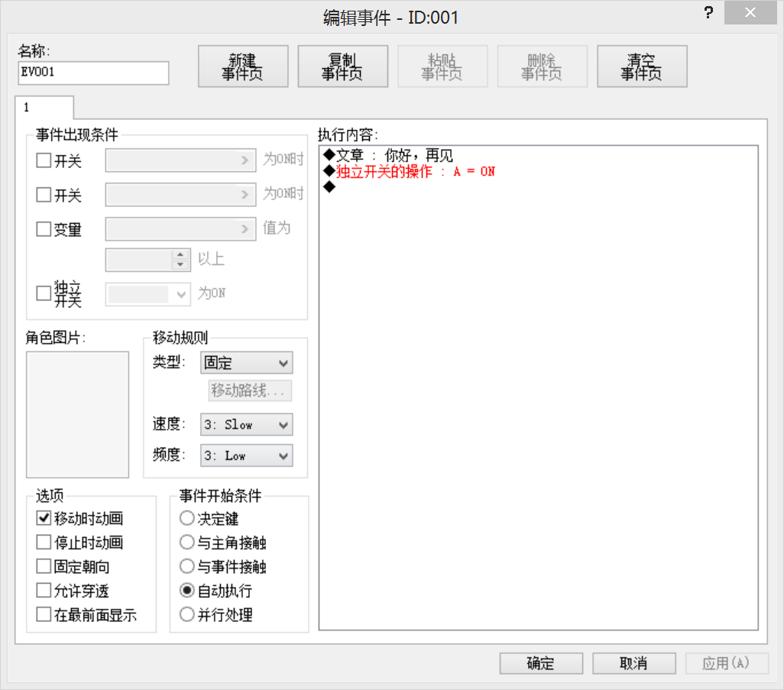Open the 速度 dropdown showing 3: Slow
This screenshot has width=784, height=690.
(x=247, y=425)
